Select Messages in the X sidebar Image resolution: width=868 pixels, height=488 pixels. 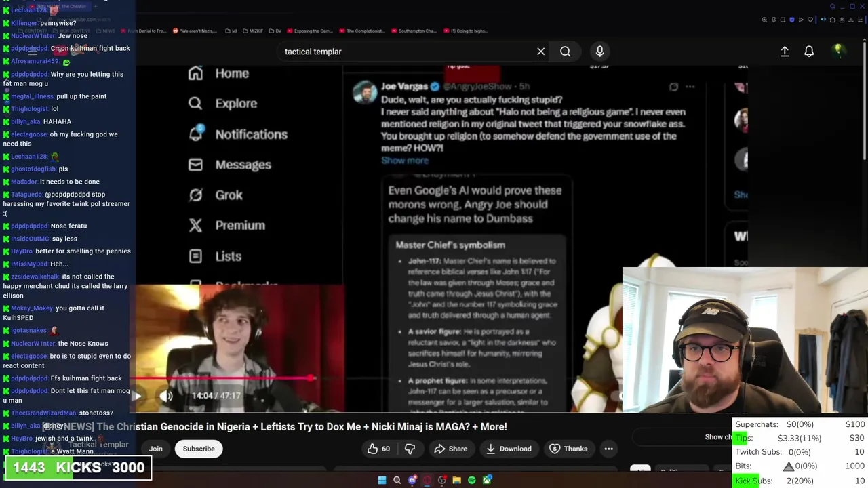pos(229,165)
